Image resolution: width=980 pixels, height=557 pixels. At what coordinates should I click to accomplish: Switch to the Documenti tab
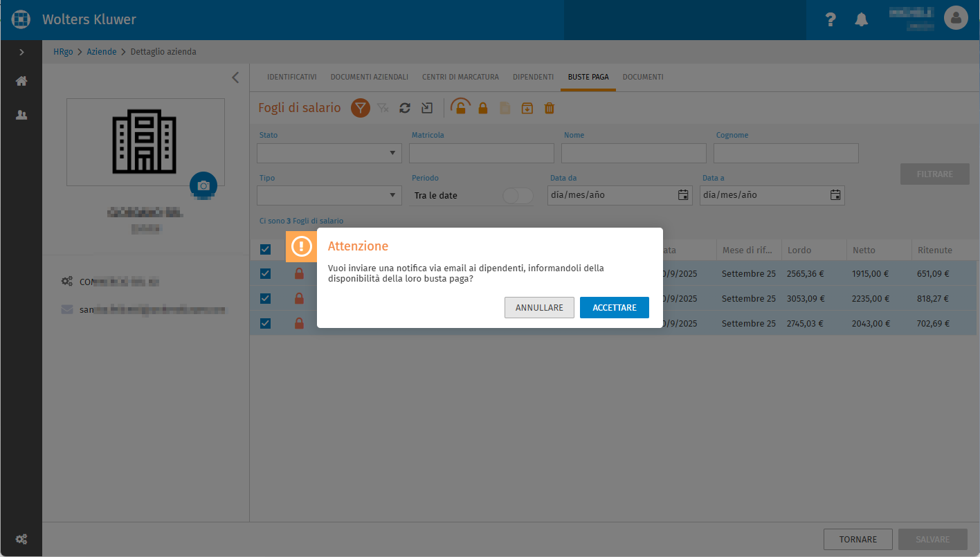643,77
